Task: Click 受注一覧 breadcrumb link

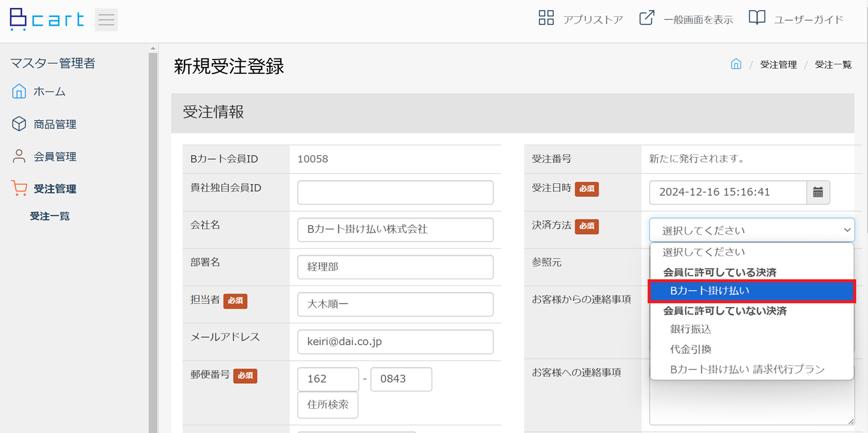Action: coord(833,65)
